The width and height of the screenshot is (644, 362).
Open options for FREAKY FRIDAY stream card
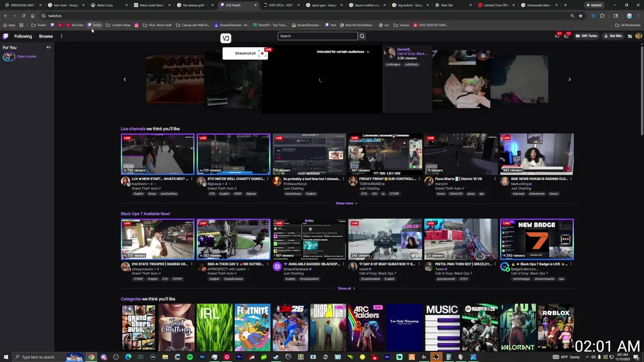(419, 179)
